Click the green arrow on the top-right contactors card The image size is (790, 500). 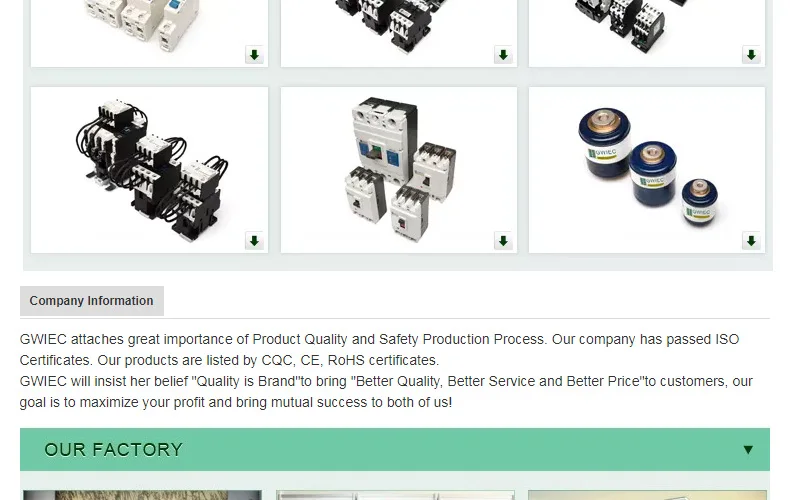[751, 55]
